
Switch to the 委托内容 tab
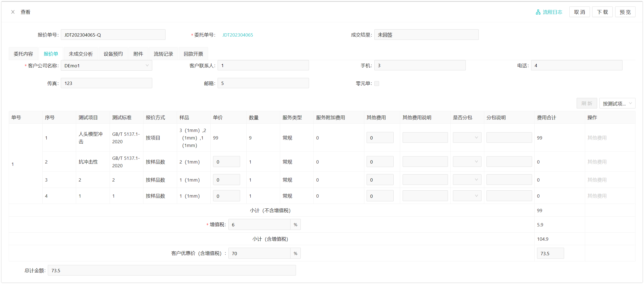pyautogui.click(x=23, y=54)
